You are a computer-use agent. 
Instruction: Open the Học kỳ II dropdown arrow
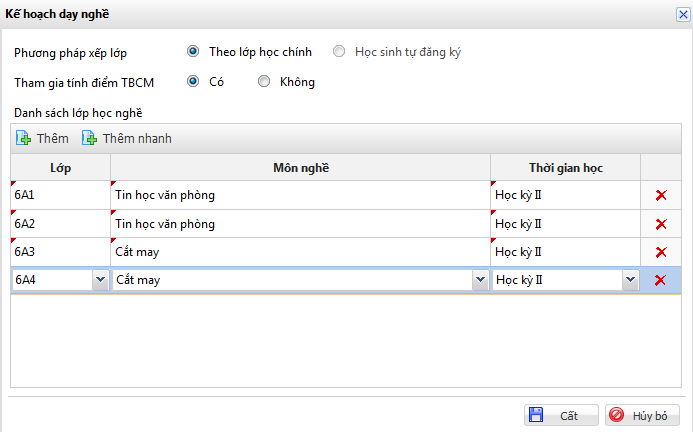click(630, 281)
